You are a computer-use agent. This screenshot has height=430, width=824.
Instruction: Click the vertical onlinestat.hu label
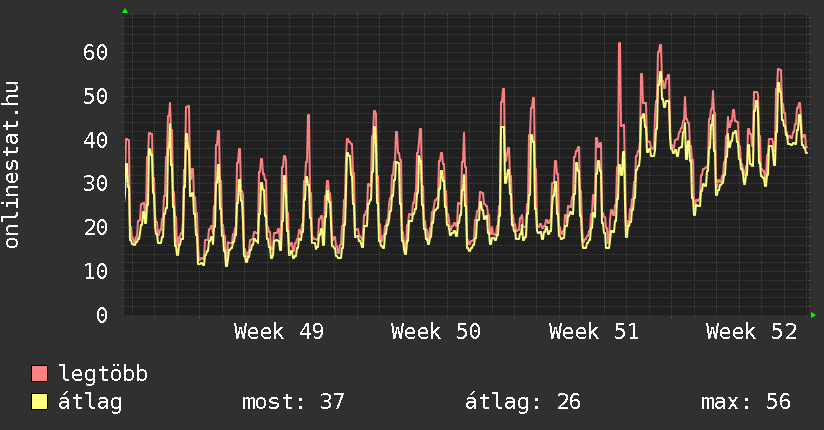[x=13, y=165]
